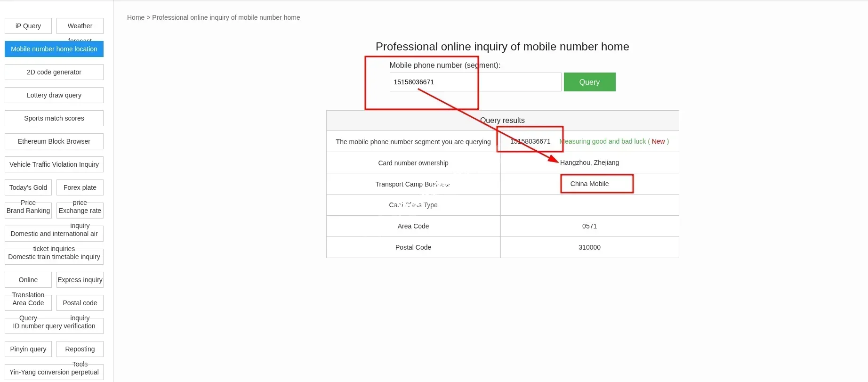Open the Ethereum Block Browser
This screenshot has width=868, height=382.
point(54,141)
